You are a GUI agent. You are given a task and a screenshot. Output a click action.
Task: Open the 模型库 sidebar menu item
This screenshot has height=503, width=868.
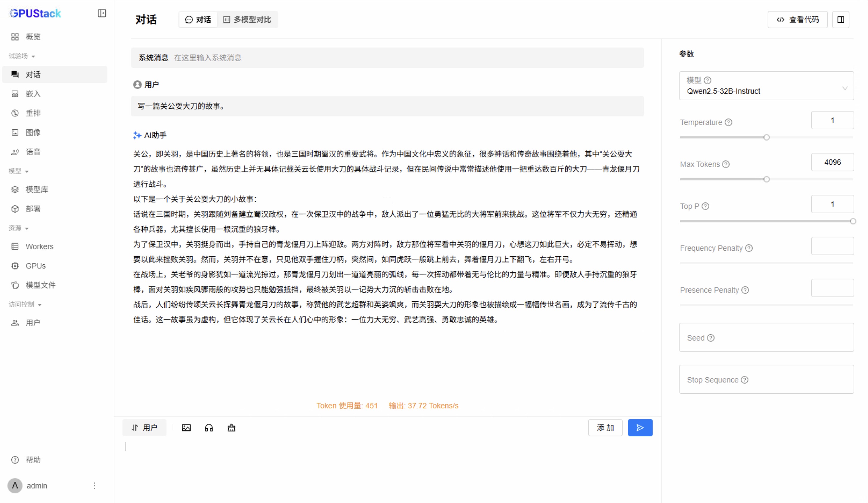click(x=37, y=189)
